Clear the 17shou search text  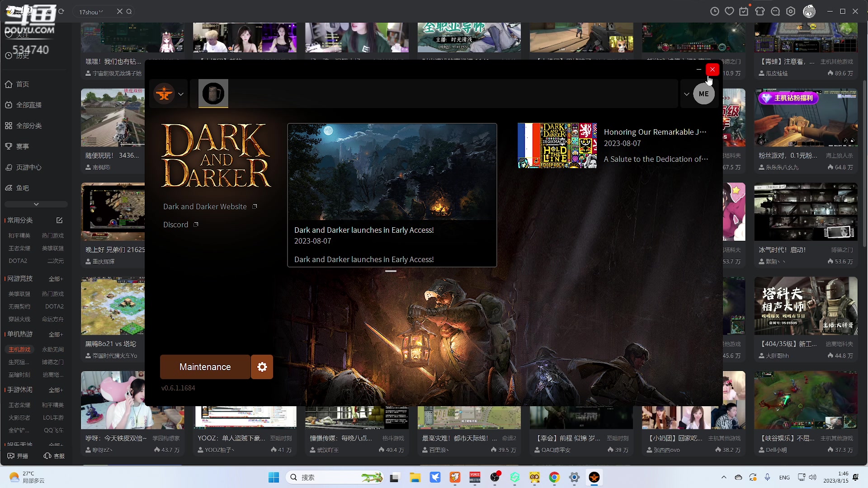[x=120, y=11]
